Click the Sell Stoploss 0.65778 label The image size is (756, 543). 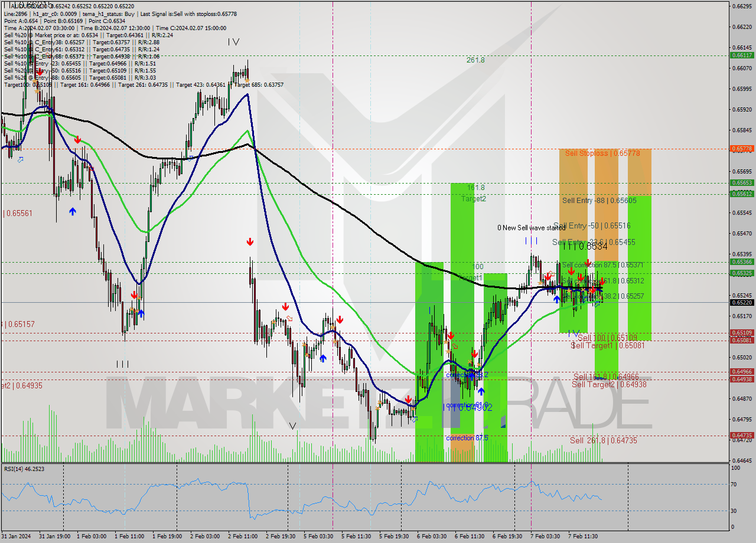click(602, 153)
